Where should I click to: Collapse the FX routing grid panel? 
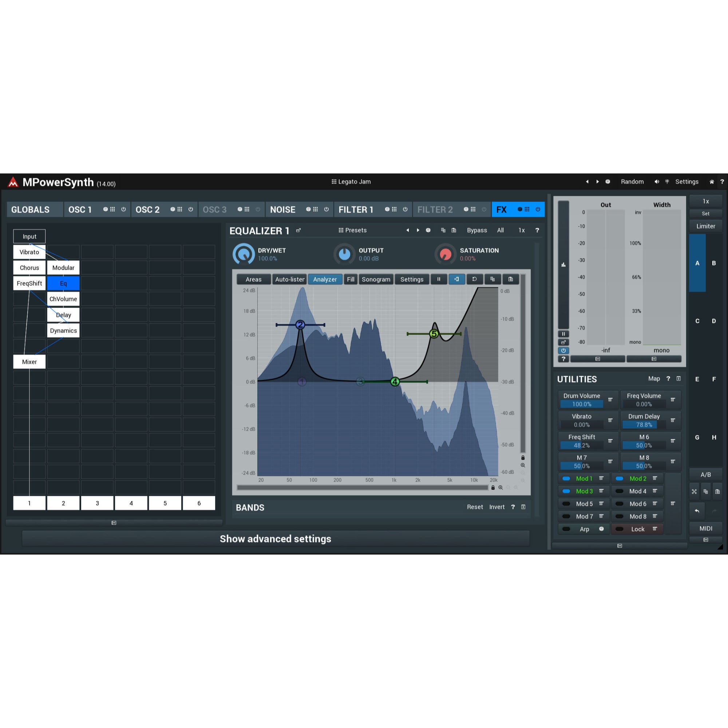coord(114,523)
